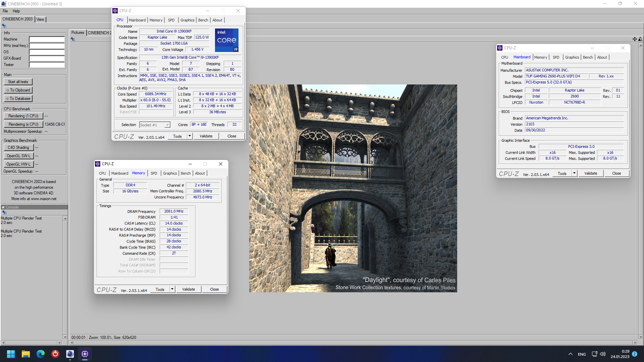Expand Tools dropdown arrow in top CPU-Z
This screenshot has width=644, height=362.
tap(190, 136)
